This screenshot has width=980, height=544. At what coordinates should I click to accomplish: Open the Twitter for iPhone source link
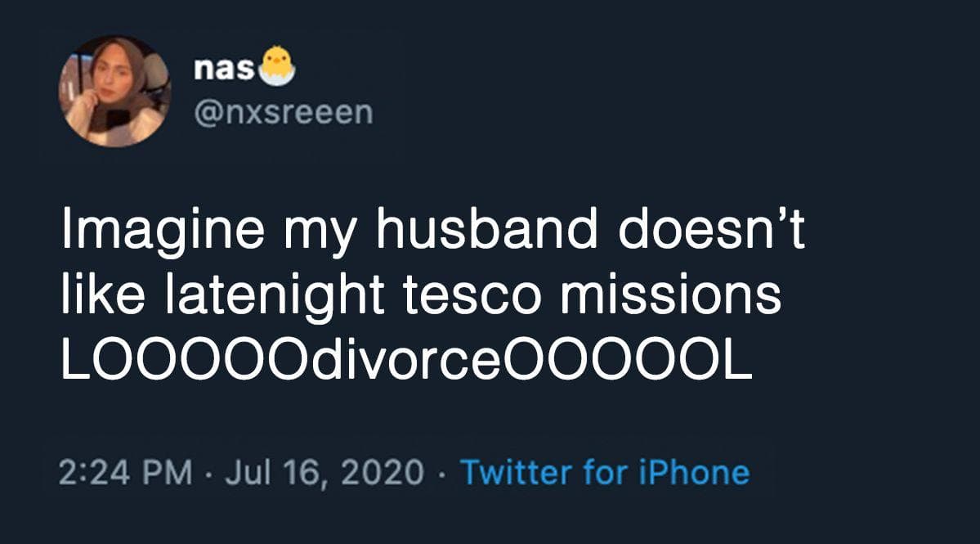[x=604, y=472]
